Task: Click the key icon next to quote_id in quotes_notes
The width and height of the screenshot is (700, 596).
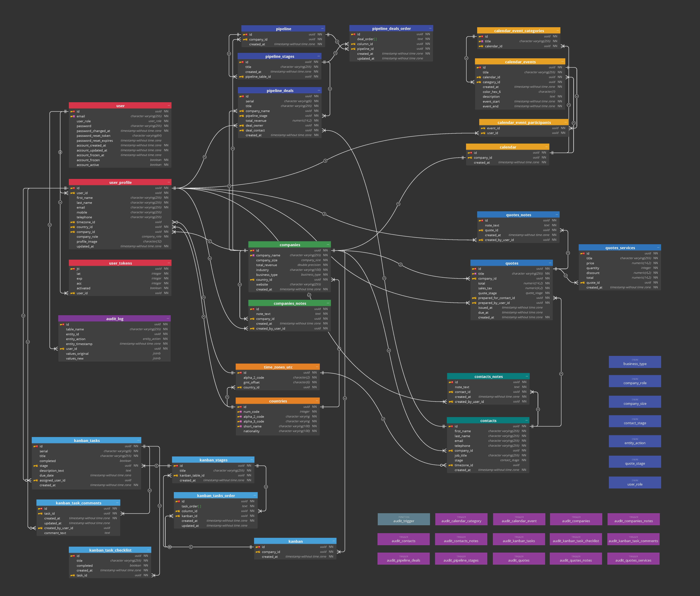Action: [x=481, y=230]
